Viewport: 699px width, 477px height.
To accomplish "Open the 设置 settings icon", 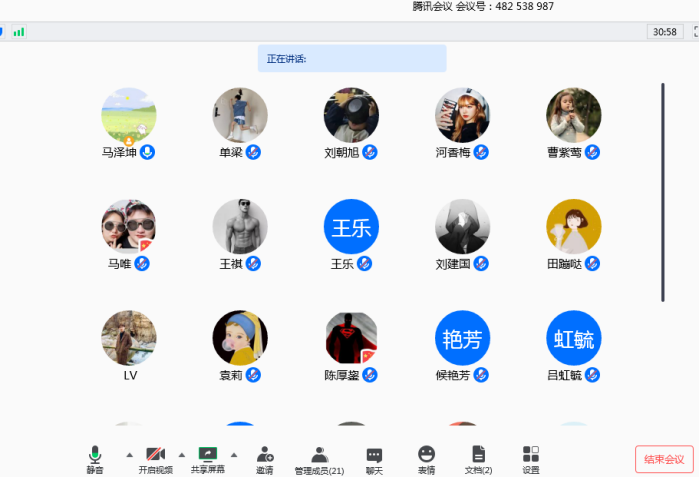I will coord(531,459).
